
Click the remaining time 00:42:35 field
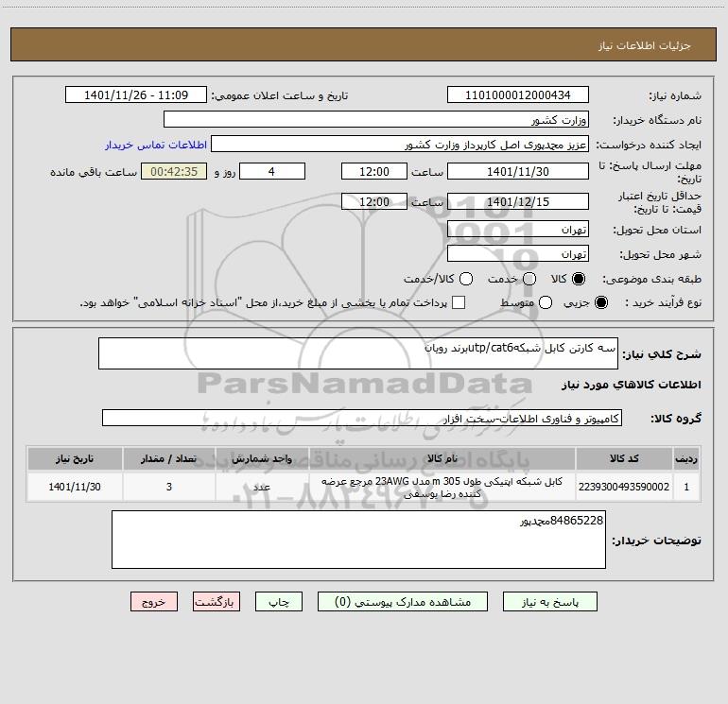pos(174,171)
